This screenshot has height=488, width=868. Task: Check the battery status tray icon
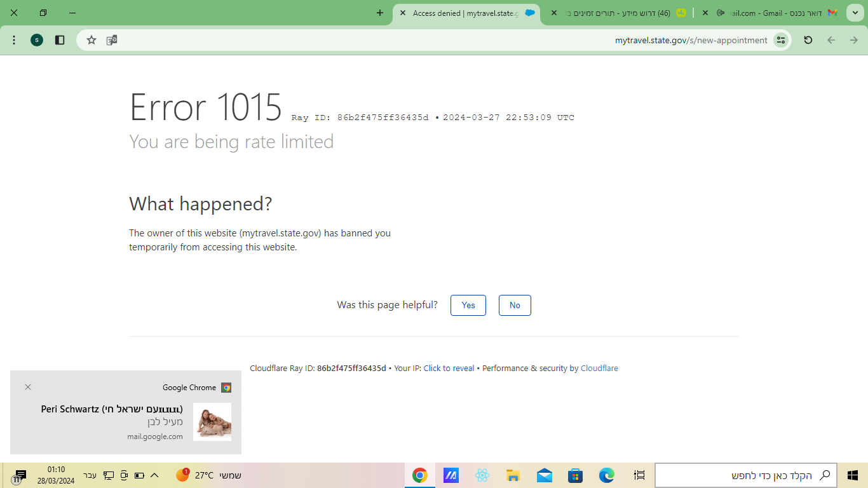point(139,475)
